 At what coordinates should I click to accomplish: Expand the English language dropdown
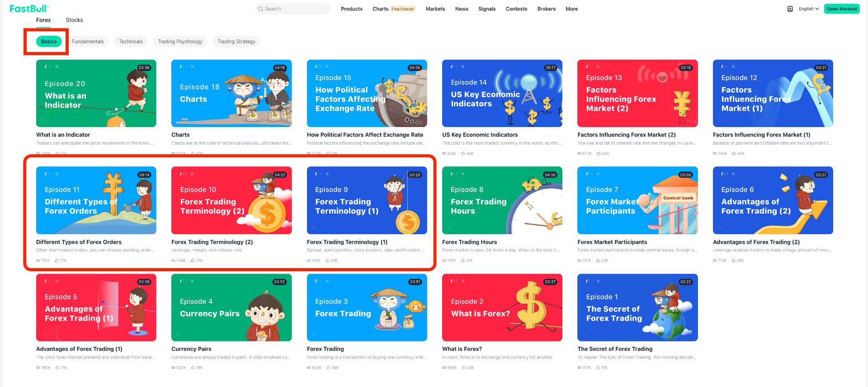tap(808, 9)
